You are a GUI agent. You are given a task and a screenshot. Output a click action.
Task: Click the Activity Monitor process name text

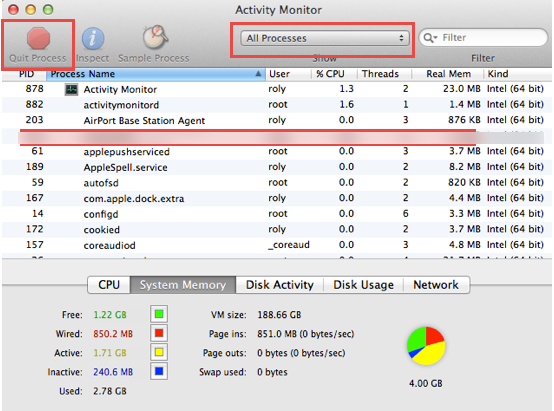(x=120, y=89)
